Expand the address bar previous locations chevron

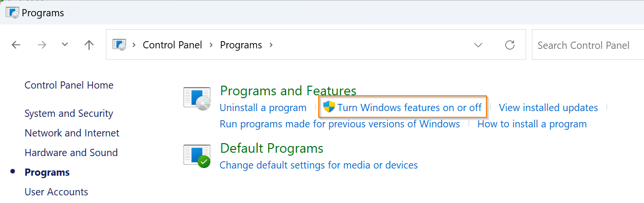478,45
